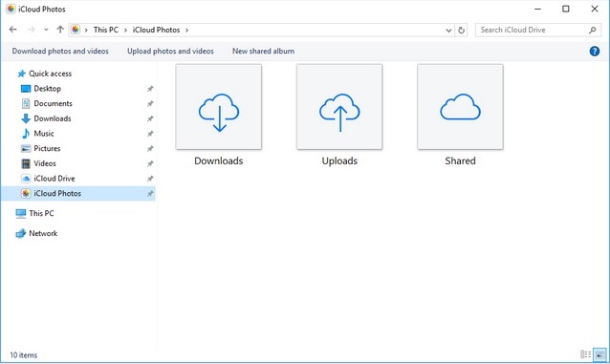
Task: Click the pin icon beside iCloud Photos
Action: point(150,193)
